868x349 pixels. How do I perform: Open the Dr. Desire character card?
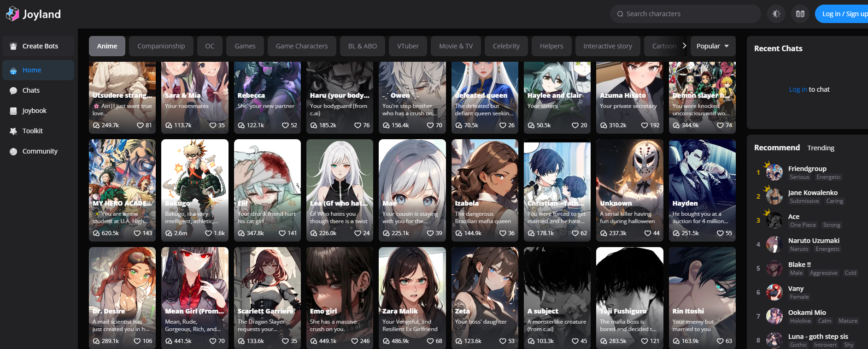coord(122,298)
